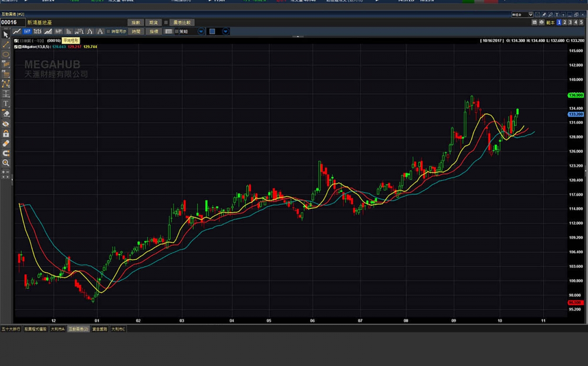Open the layout dropdown in title bar

pos(531,15)
